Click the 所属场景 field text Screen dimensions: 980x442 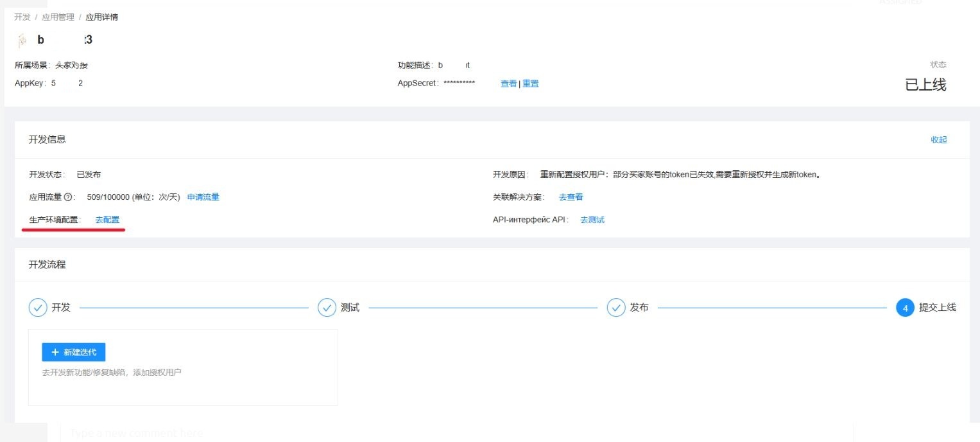click(x=51, y=66)
